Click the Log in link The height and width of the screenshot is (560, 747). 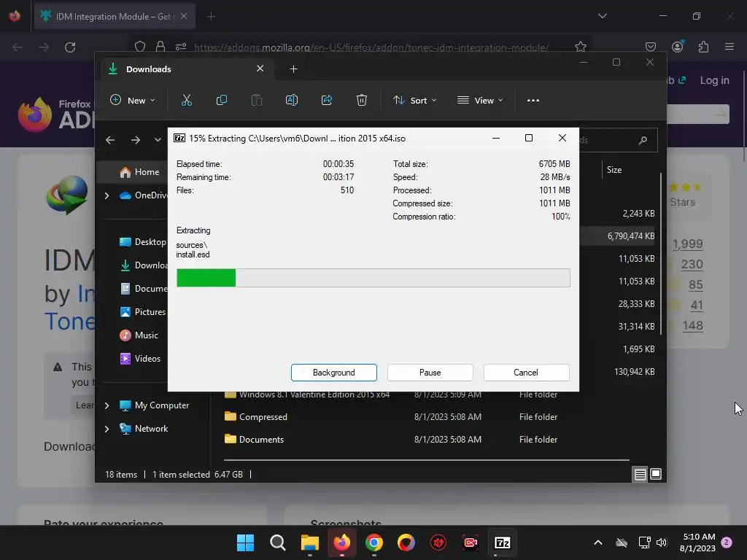tap(714, 80)
